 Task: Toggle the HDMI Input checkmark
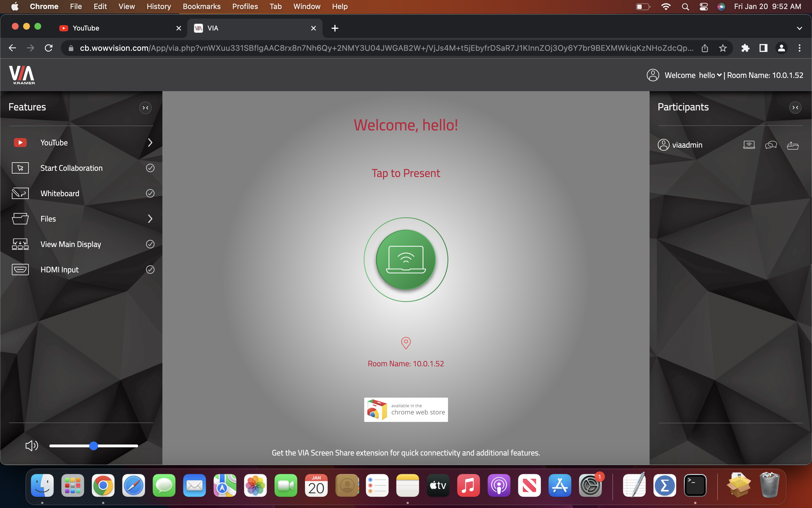tap(150, 270)
